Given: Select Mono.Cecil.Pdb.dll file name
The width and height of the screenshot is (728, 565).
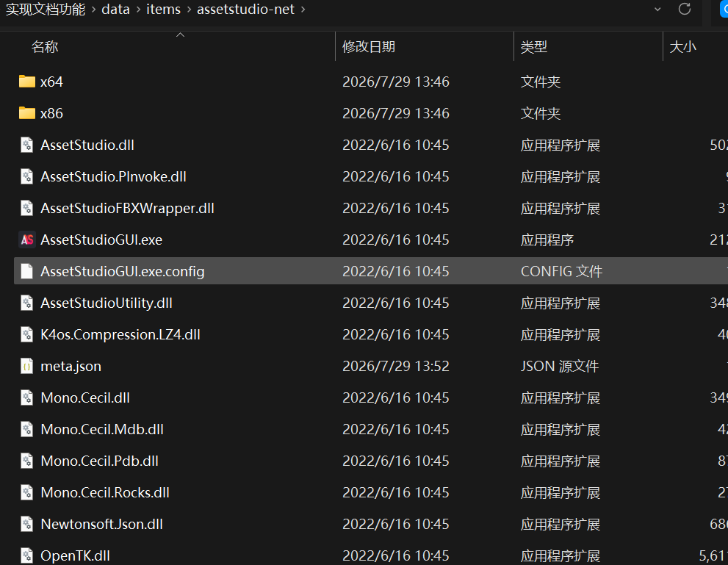Looking at the screenshot, I should [99, 461].
